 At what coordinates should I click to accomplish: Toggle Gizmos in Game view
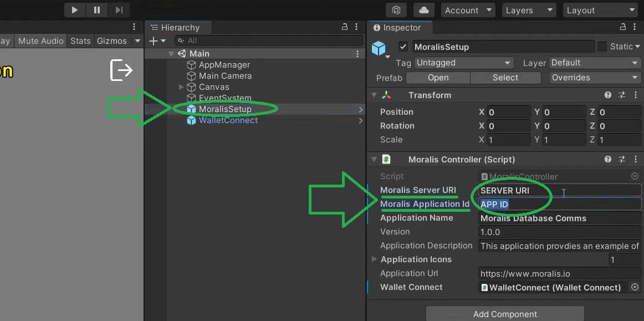[112, 40]
